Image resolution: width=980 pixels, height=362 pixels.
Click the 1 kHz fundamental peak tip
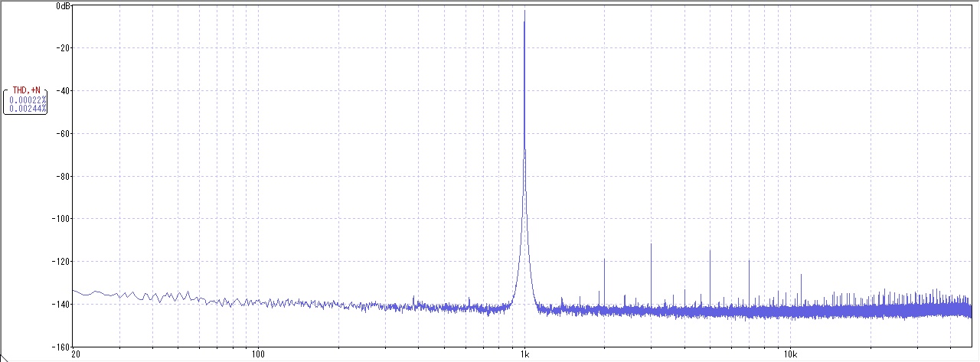[x=524, y=11]
